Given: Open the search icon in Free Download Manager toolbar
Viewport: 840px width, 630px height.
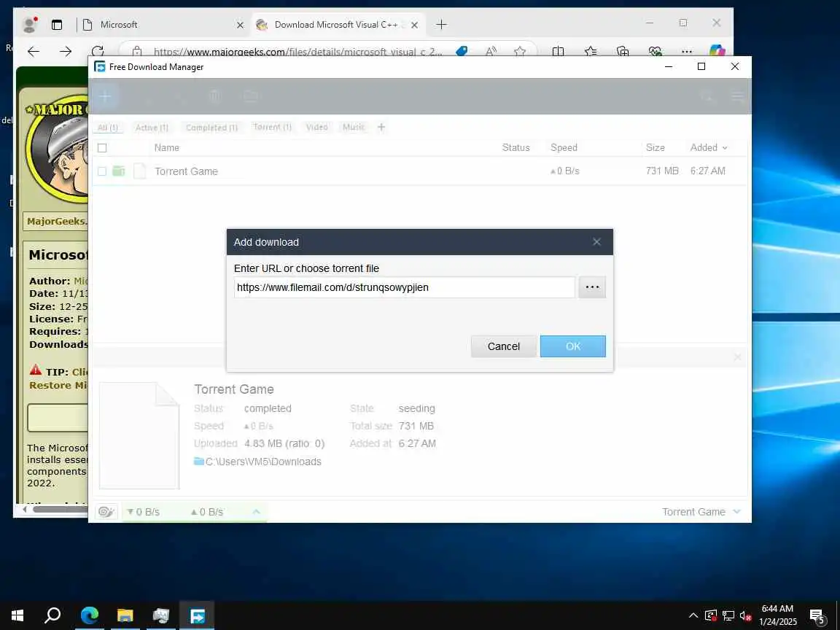Looking at the screenshot, I should tap(707, 96).
